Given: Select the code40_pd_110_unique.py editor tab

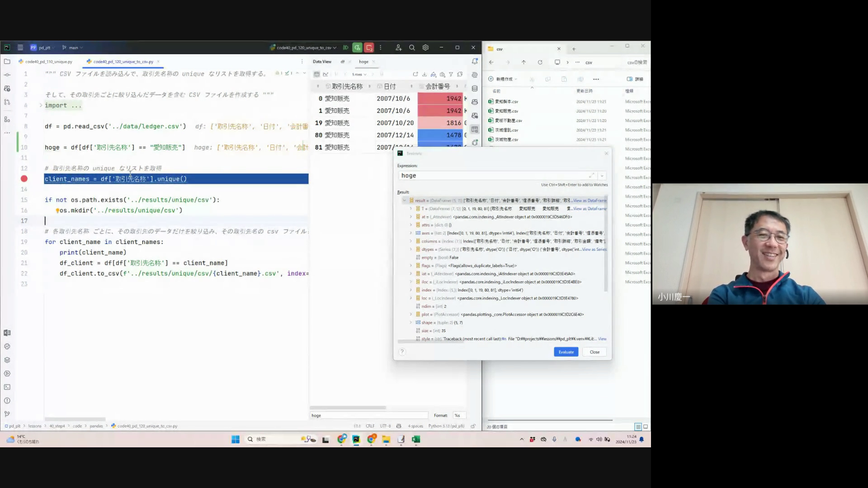Looking at the screenshot, I should pos(48,61).
